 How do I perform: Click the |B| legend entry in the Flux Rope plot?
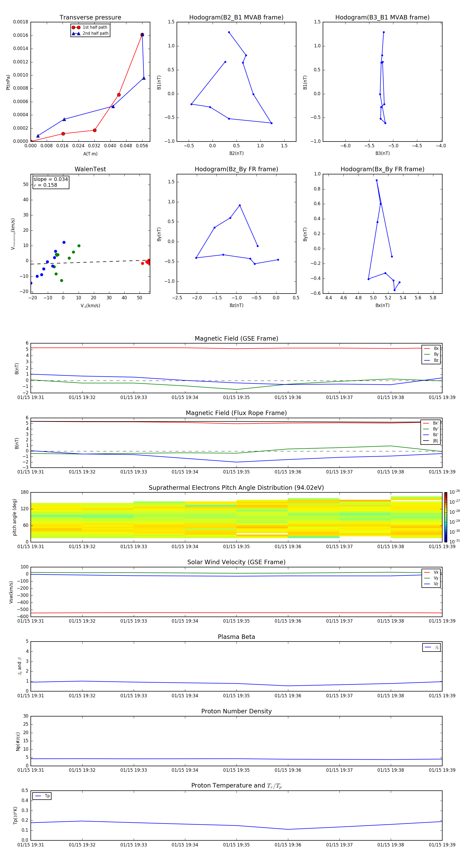click(x=431, y=441)
